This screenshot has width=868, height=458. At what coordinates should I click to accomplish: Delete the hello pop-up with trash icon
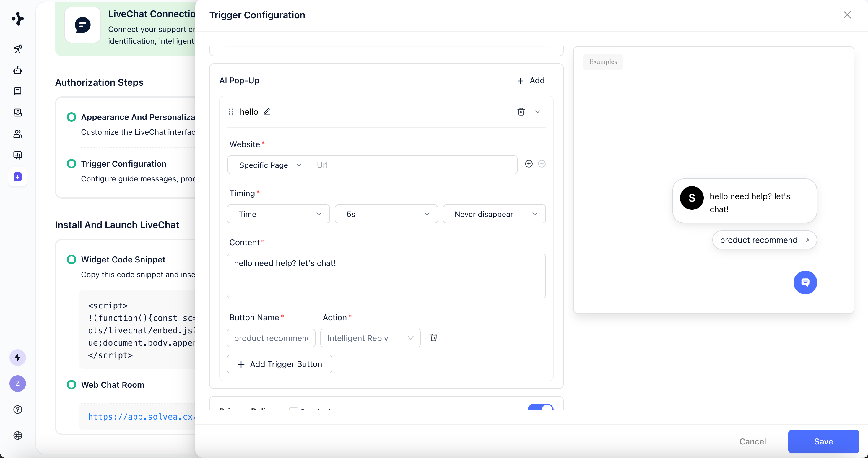(x=521, y=112)
